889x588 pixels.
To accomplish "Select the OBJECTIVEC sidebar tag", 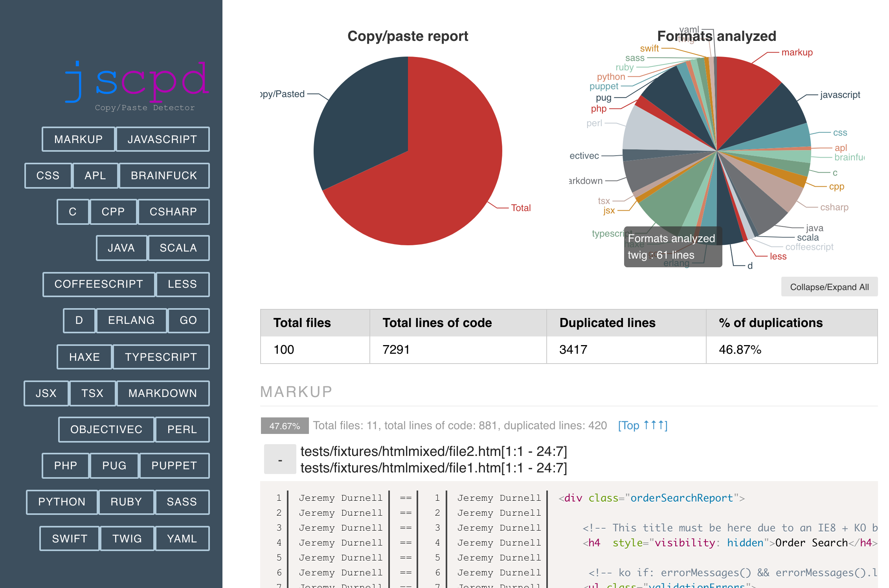I will 106,429.
